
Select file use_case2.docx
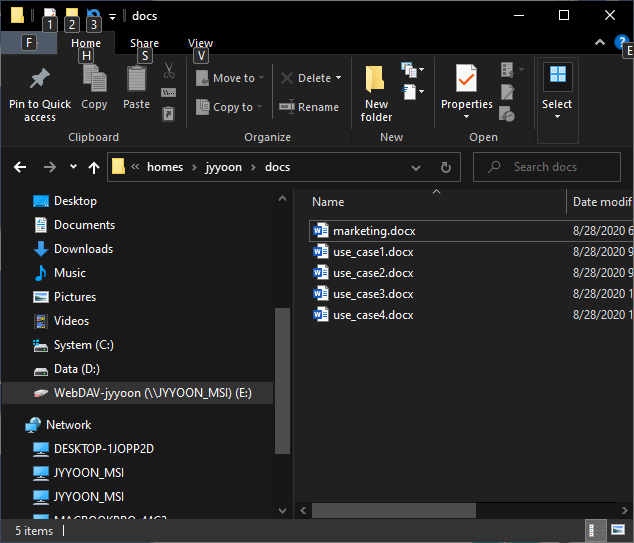pos(373,273)
